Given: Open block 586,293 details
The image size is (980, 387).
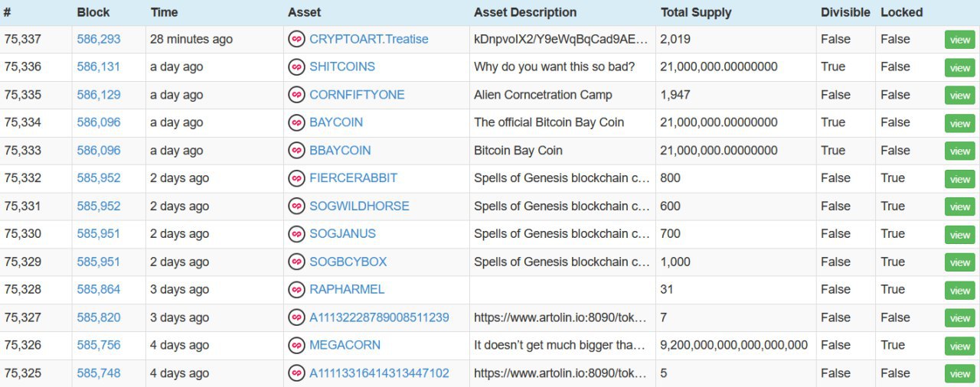Looking at the screenshot, I should coord(99,39).
